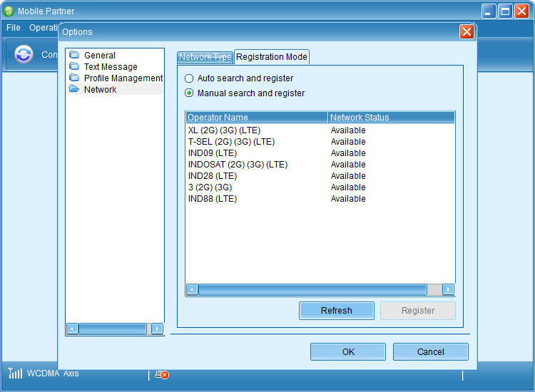Select T-SEL (2G) (3G) (LTE) operator
The width and height of the screenshot is (535, 392).
pos(231,142)
